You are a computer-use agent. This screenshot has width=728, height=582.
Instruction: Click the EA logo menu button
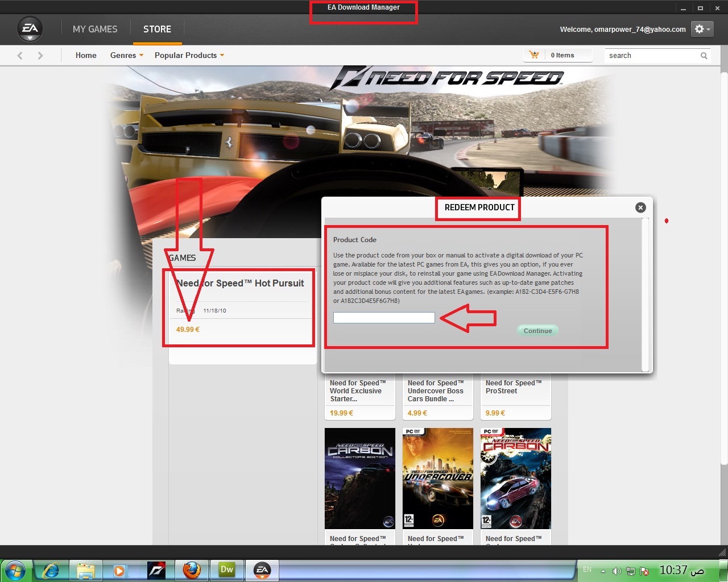pyautogui.click(x=30, y=29)
